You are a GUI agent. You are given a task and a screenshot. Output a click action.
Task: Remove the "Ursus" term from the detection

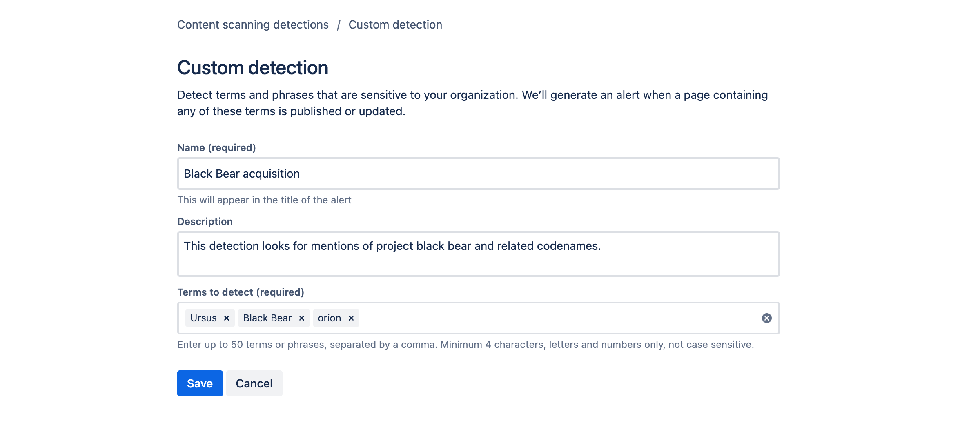point(227,318)
